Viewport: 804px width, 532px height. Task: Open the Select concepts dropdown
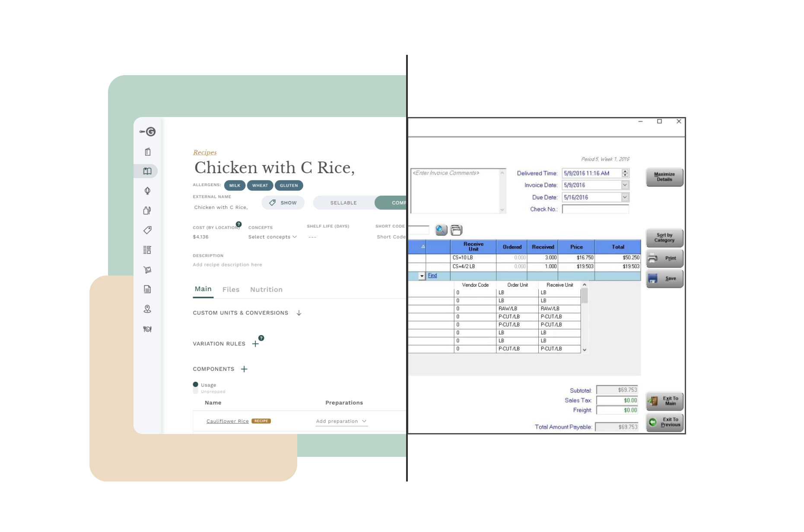273,237
